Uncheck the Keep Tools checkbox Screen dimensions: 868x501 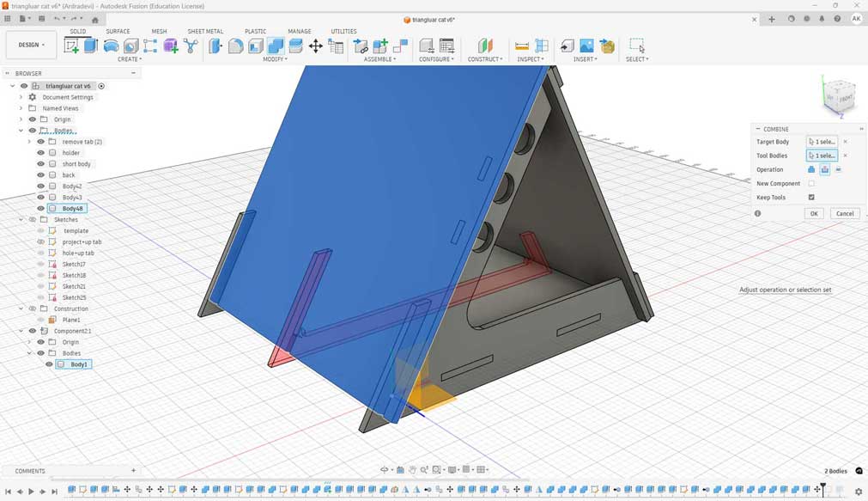[811, 197]
